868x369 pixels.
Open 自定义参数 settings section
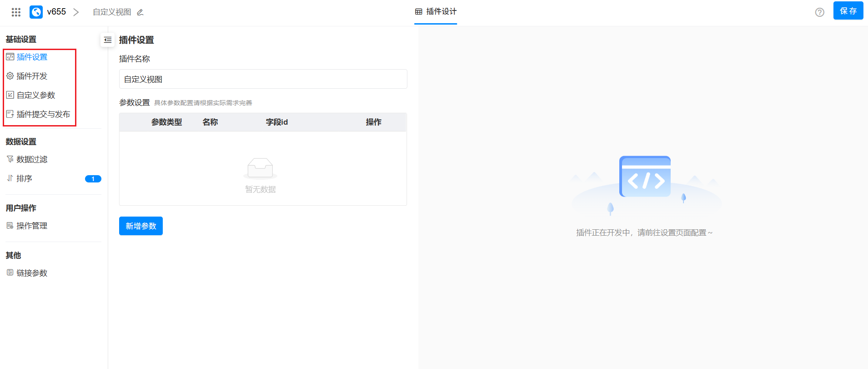35,95
